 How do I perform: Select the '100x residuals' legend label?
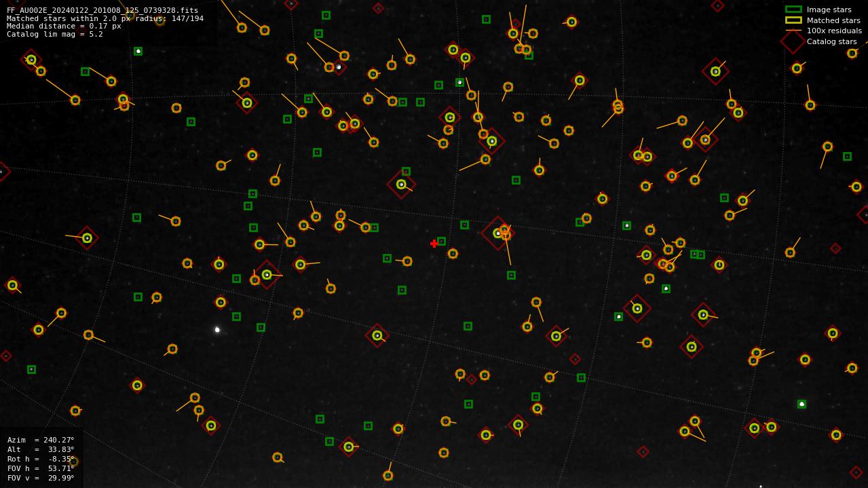point(834,31)
